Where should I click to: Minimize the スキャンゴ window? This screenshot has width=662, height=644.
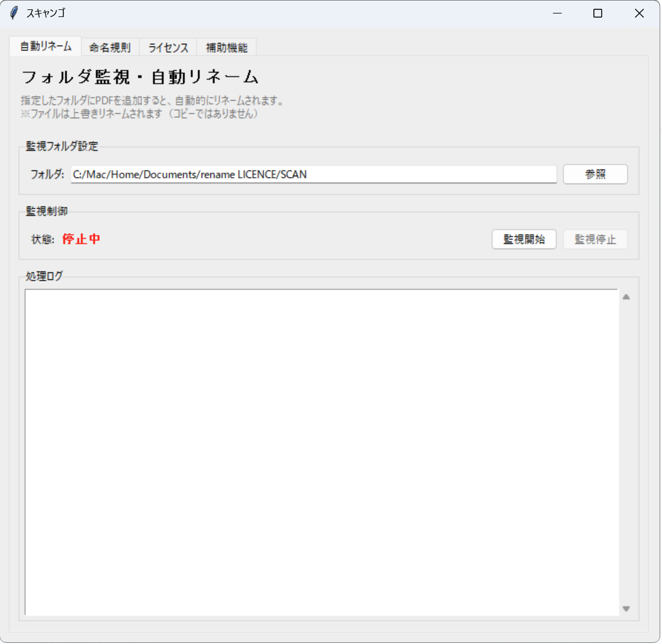tap(557, 13)
